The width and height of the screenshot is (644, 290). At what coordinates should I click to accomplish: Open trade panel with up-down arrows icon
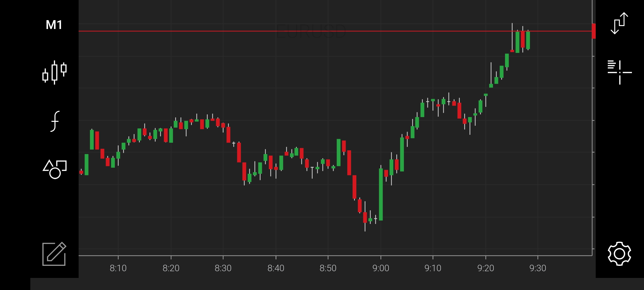619,23
